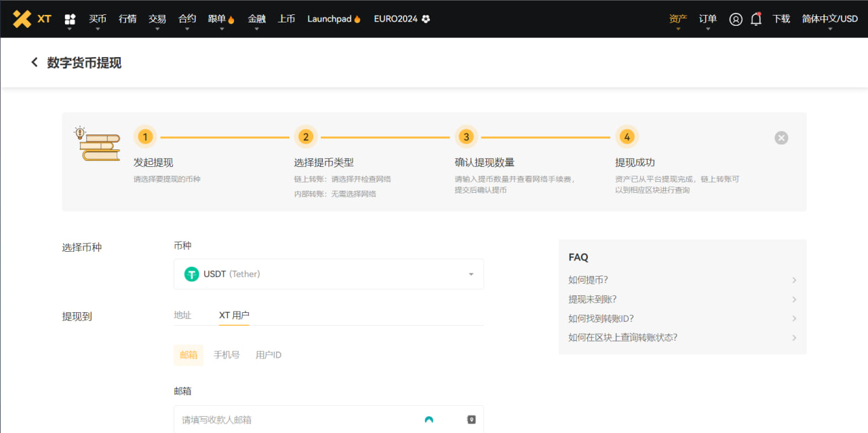Expand the 金融 menu
Image resolution: width=868 pixels, height=433 pixels.
[x=256, y=20]
